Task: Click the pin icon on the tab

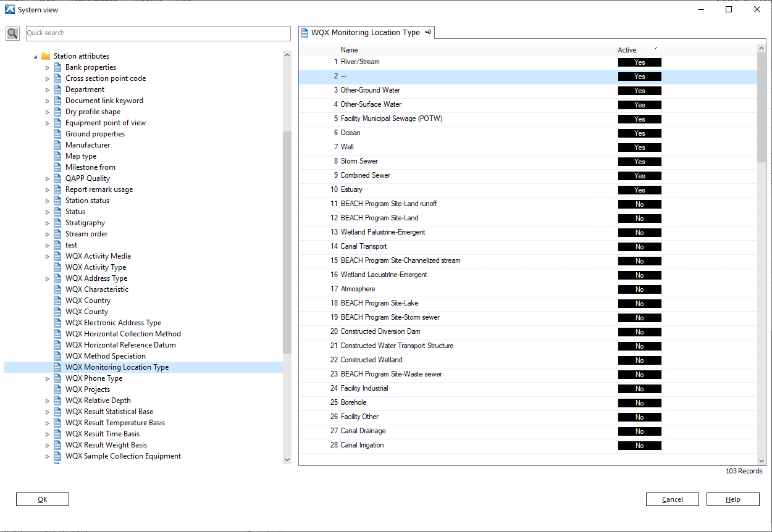Action: (x=429, y=32)
